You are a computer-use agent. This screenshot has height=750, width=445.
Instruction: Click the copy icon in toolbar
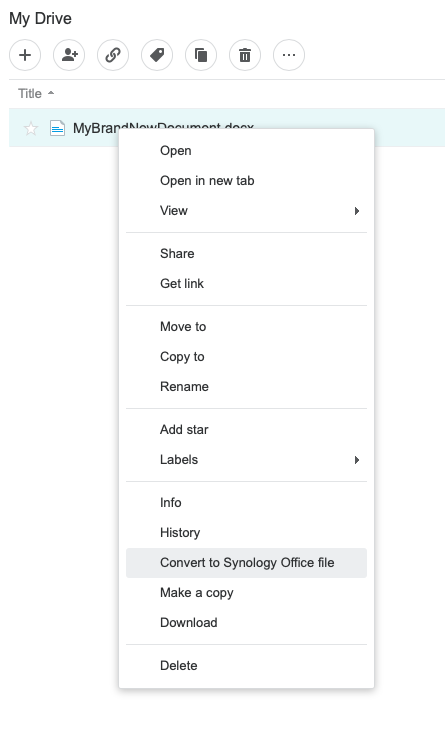(201, 55)
